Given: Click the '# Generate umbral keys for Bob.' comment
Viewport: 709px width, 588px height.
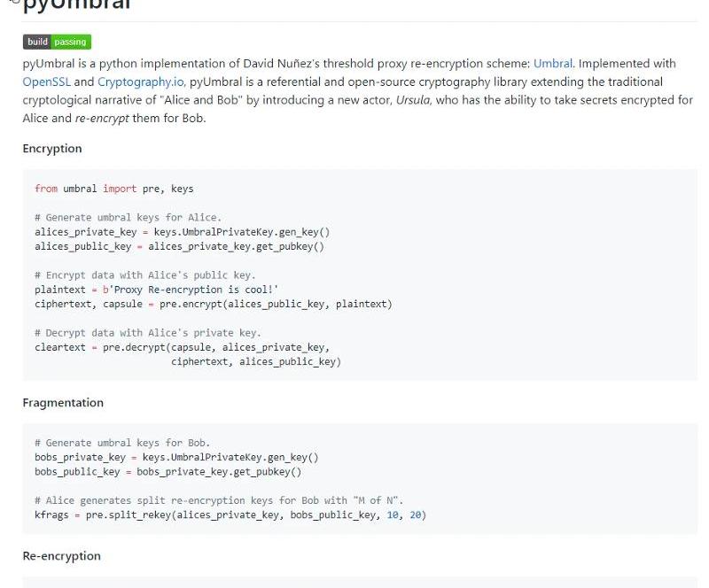Looking at the screenshot, I should point(122,443).
